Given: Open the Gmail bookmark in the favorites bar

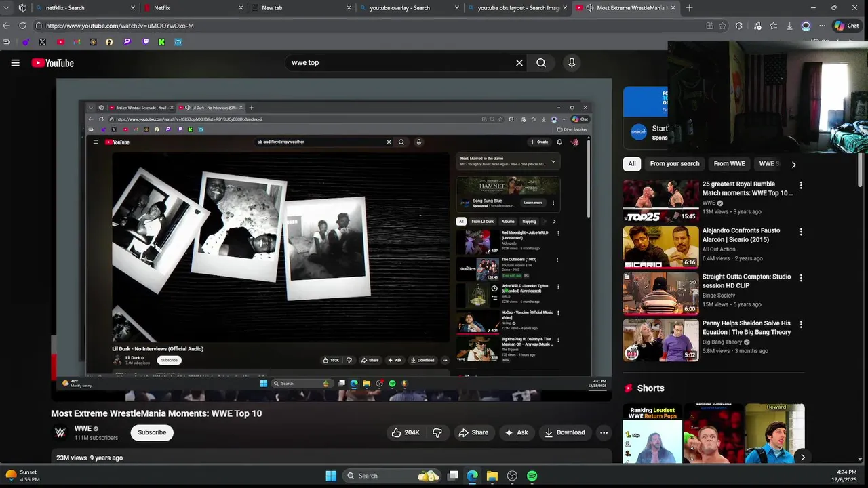Looking at the screenshot, I should (77, 42).
